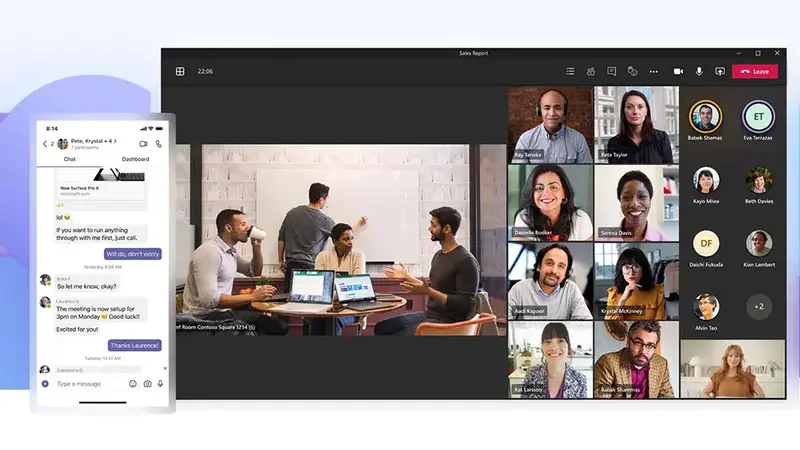Leave the Sales Report meeting
Viewport: 800px width, 450px height.
click(755, 71)
